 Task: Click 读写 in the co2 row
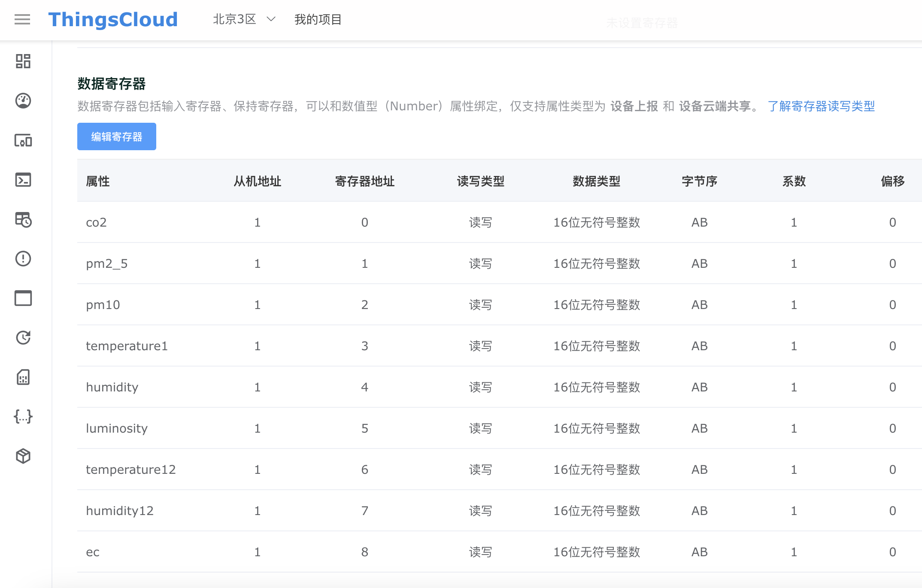click(x=480, y=222)
